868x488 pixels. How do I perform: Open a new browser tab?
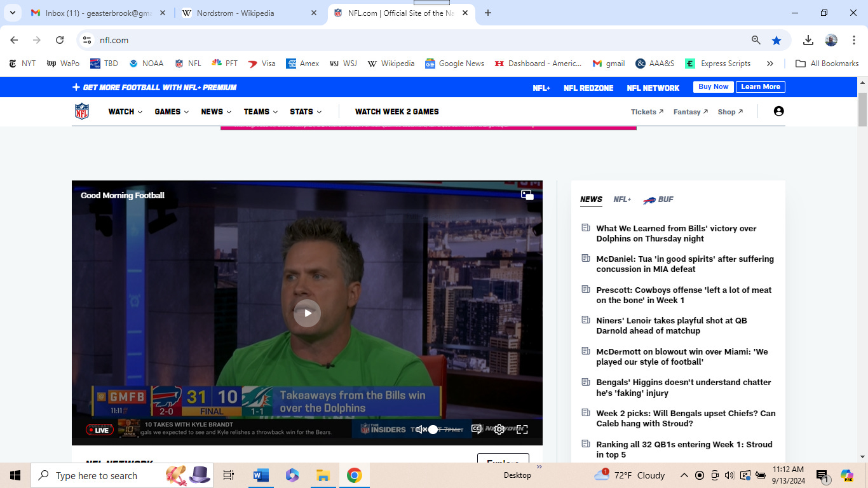488,13
